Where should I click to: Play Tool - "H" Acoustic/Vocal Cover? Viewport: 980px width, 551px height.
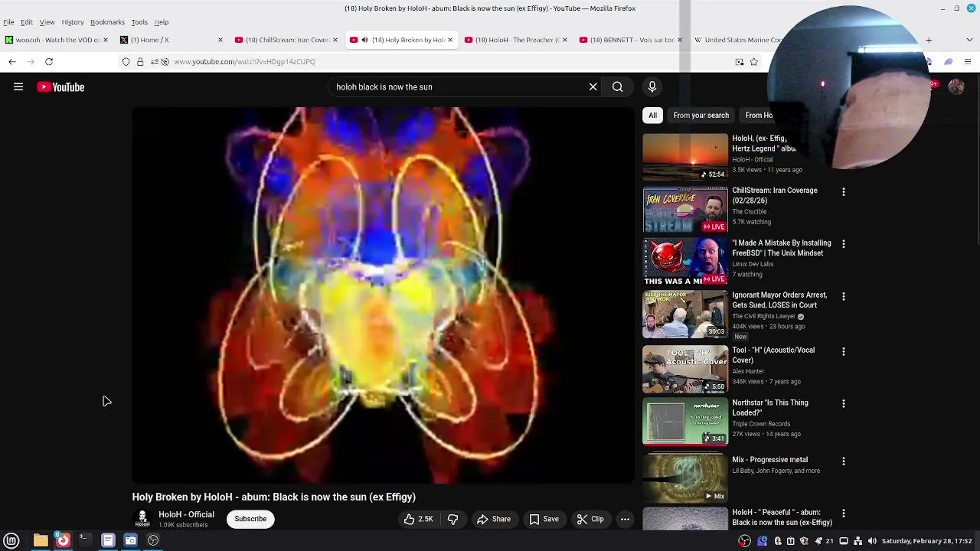[685, 369]
